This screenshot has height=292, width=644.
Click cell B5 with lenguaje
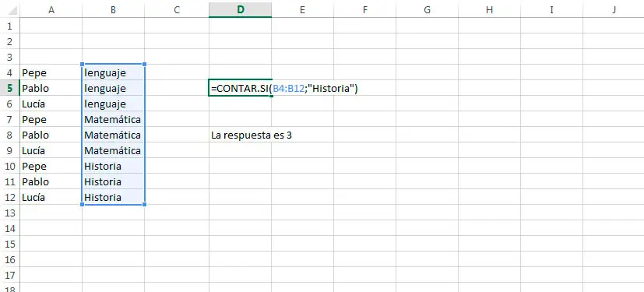114,88
